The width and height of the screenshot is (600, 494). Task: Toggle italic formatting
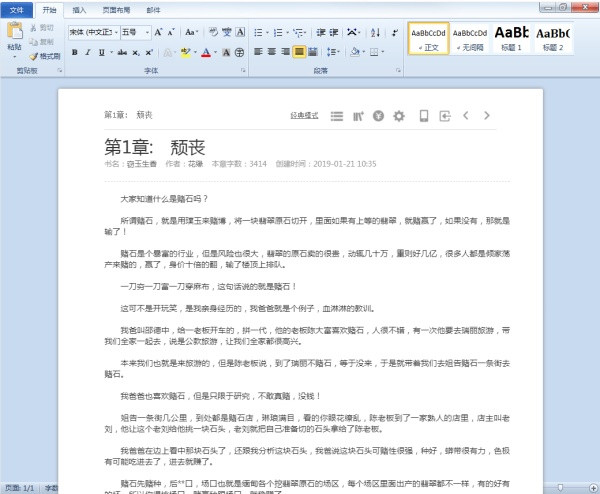[x=88, y=51]
